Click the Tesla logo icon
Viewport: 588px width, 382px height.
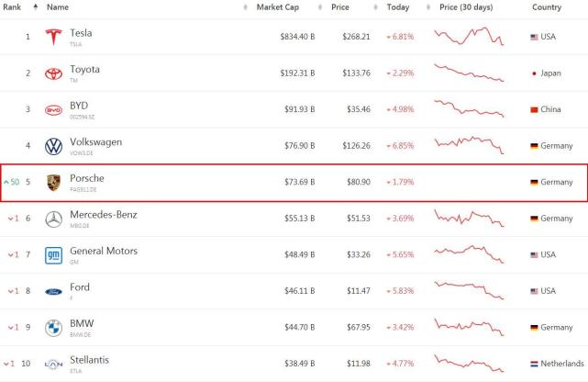[52, 37]
